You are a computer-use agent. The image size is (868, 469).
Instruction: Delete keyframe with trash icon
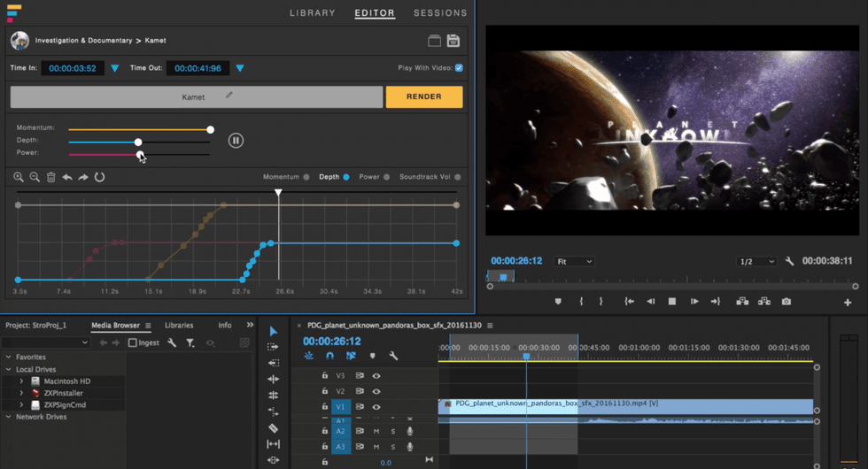(51, 177)
